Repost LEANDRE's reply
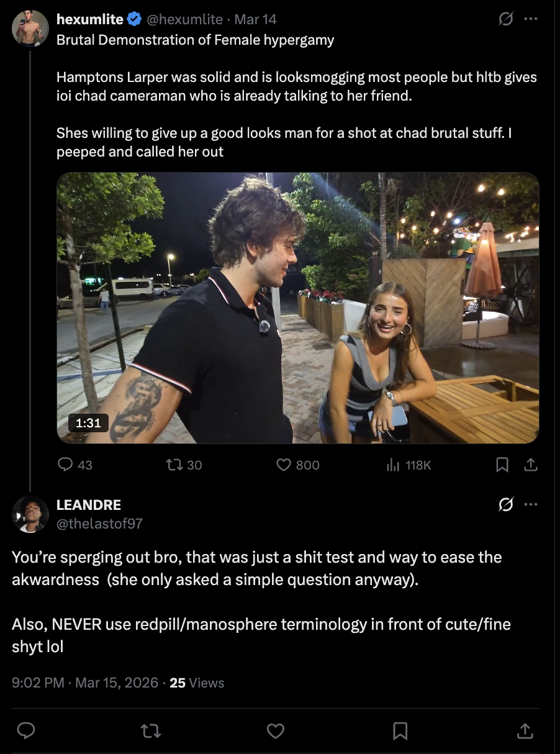 [151, 732]
